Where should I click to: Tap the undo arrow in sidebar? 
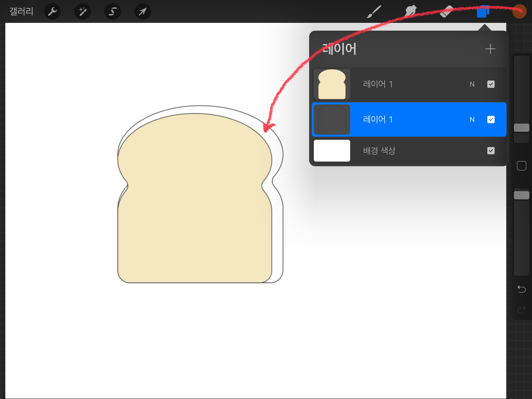(x=521, y=289)
